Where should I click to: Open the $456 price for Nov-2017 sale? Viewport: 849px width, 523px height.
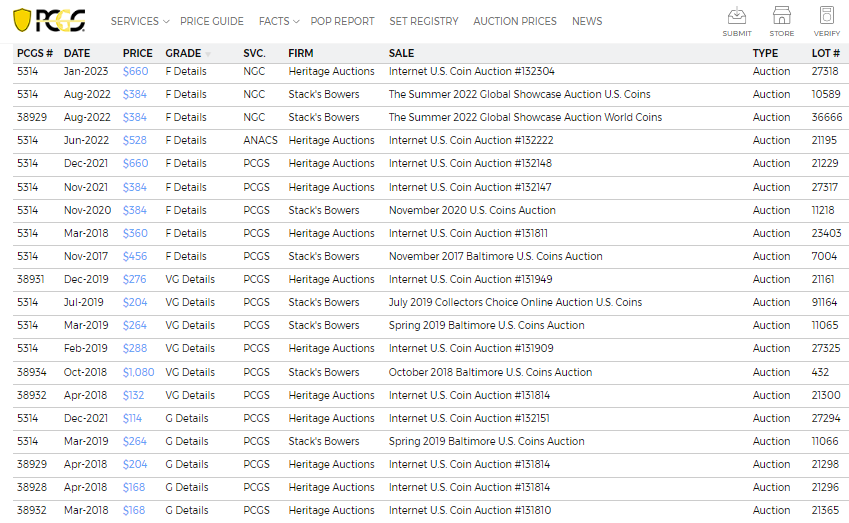[135, 256]
